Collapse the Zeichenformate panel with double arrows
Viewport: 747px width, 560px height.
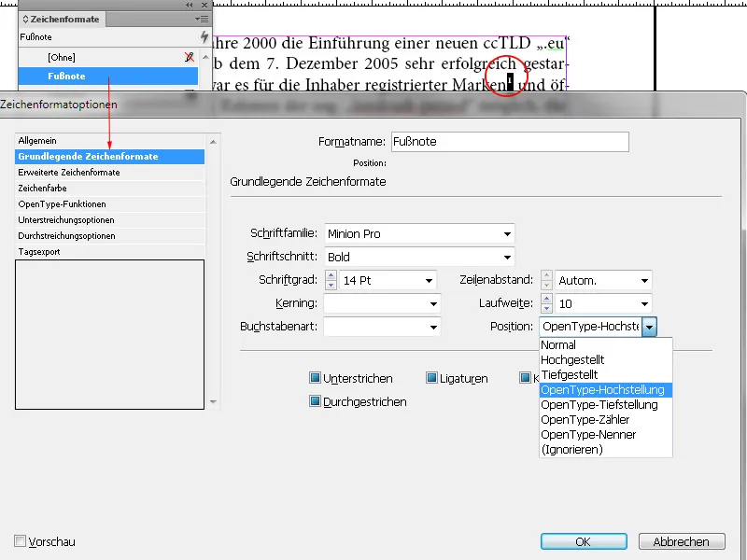[190, 5]
